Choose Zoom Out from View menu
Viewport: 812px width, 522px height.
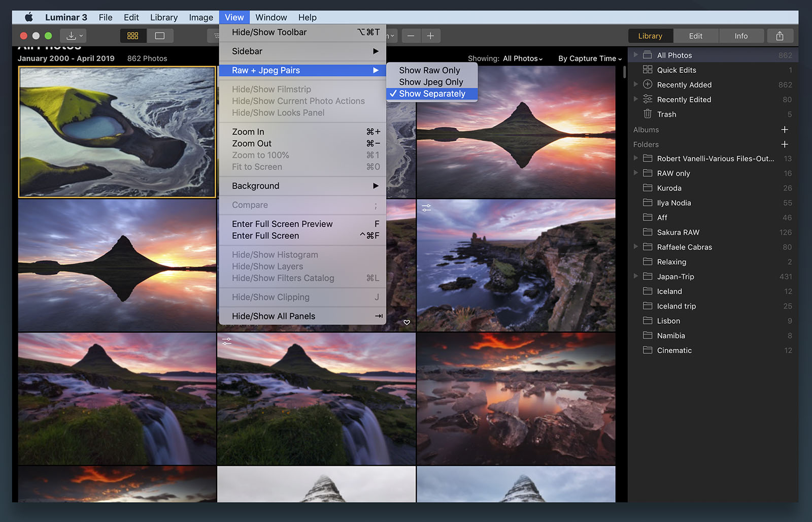[302, 143]
